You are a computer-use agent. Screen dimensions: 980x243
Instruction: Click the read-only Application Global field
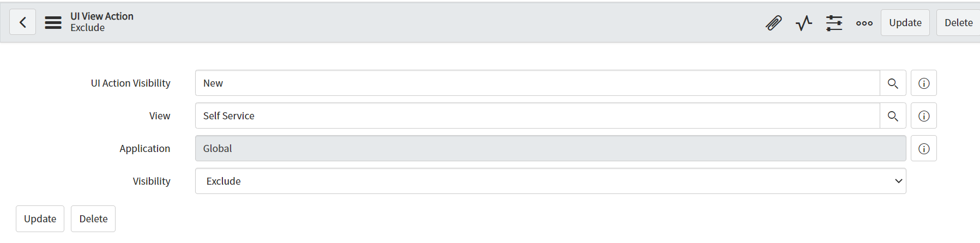tap(551, 148)
